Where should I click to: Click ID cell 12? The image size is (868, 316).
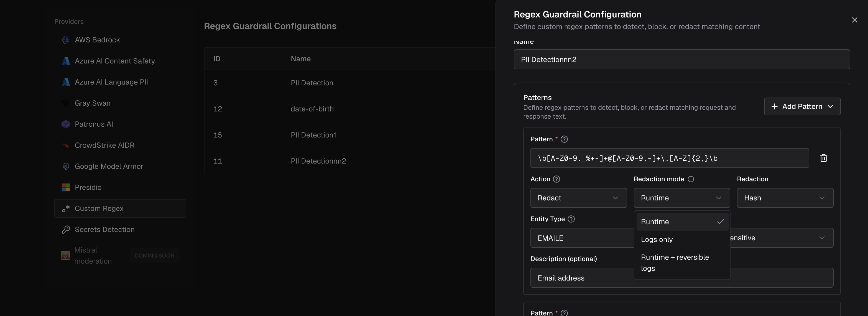click(x=218, y=109)
